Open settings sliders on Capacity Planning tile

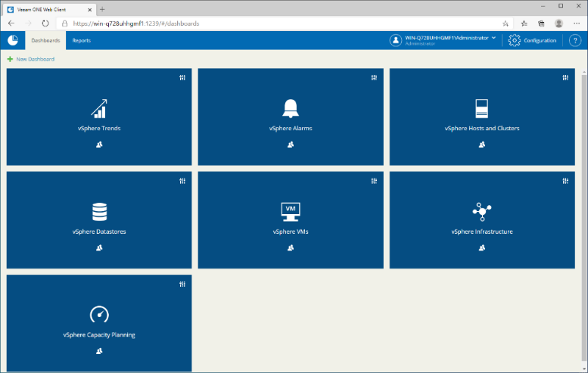coord(182,284)
